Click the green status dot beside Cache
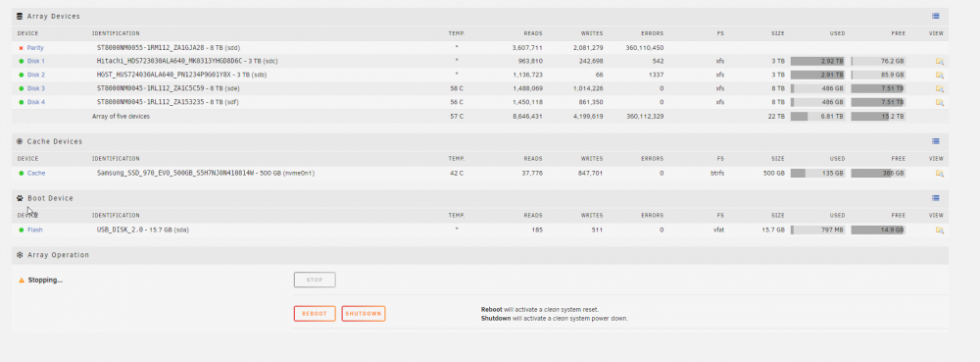Image resolution: width=980 pixels, height=362 pixels. coord(22,174)
